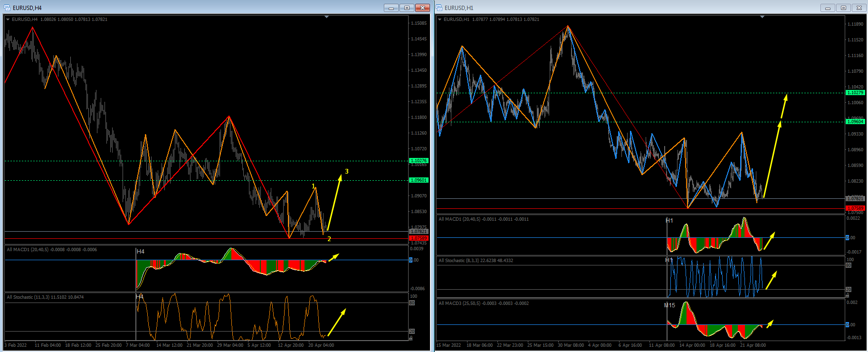This screenshot has width=868, height=352.
Task: Click the All MACD3 (25,50,5) indicator label
Action: (484, 303)
